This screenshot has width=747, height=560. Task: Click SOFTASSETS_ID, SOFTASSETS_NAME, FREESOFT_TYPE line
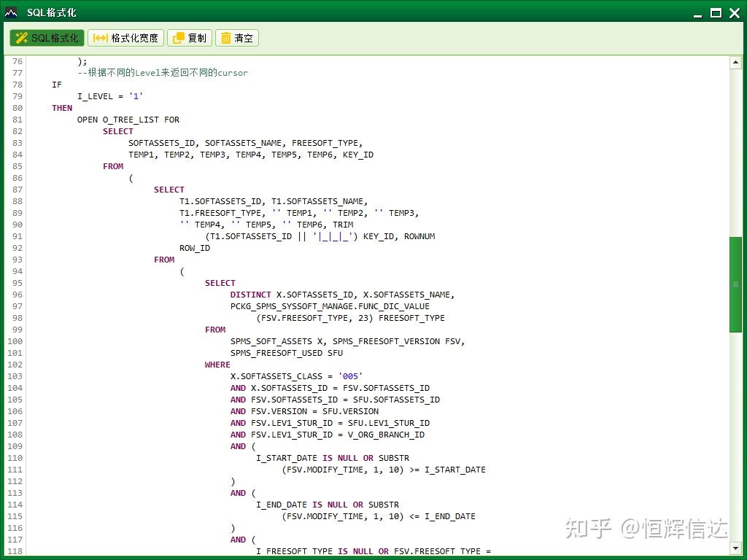pos(245,143)
